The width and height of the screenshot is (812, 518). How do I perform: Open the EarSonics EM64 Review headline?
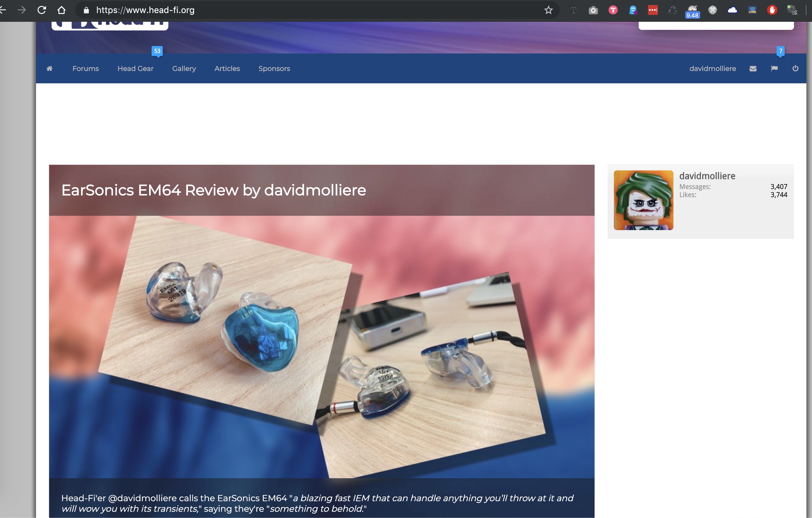point(213,190)
